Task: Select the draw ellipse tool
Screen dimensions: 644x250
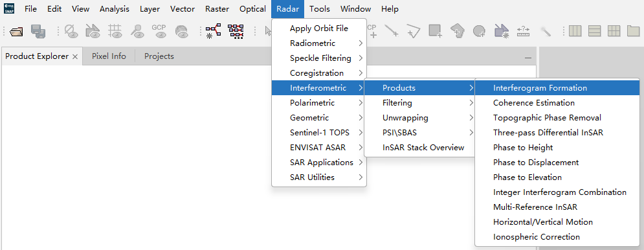Action: 479,31
